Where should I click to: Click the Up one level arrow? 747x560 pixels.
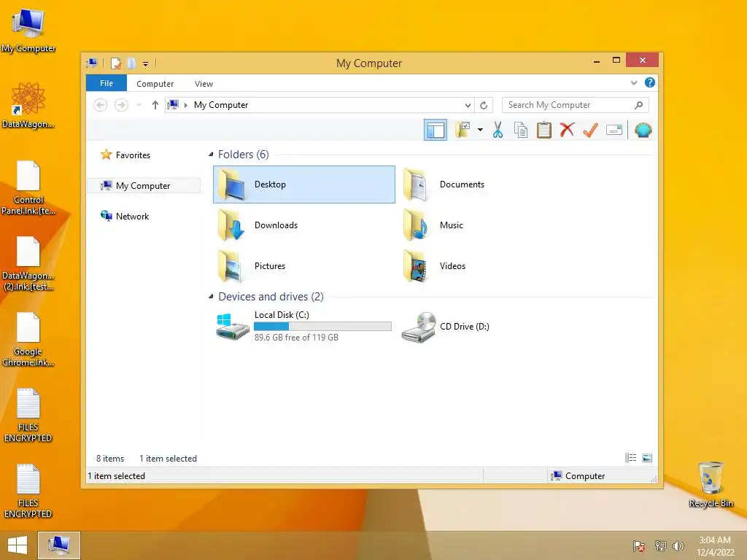click(155, 105)
